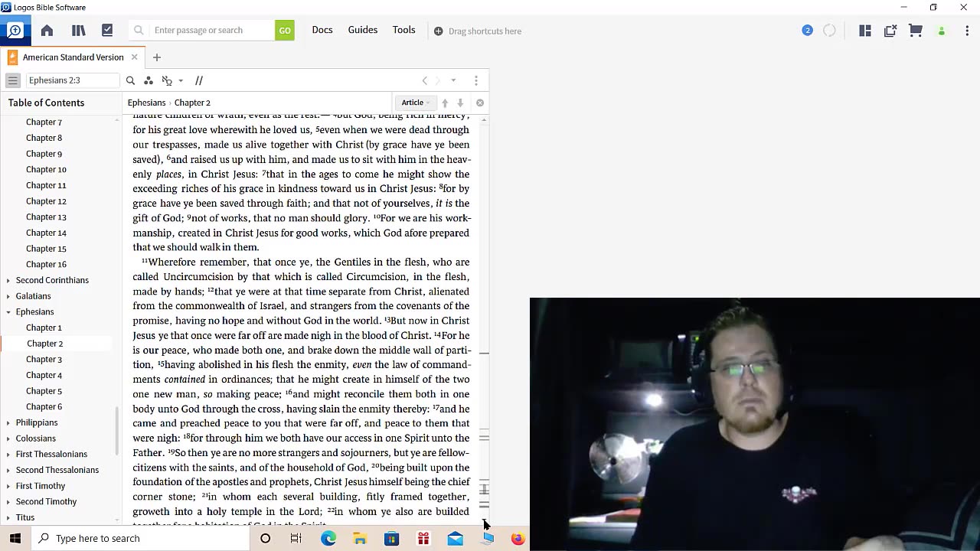
Task: Open the resource panel kebab menu
Action: (x=476, y=80)
